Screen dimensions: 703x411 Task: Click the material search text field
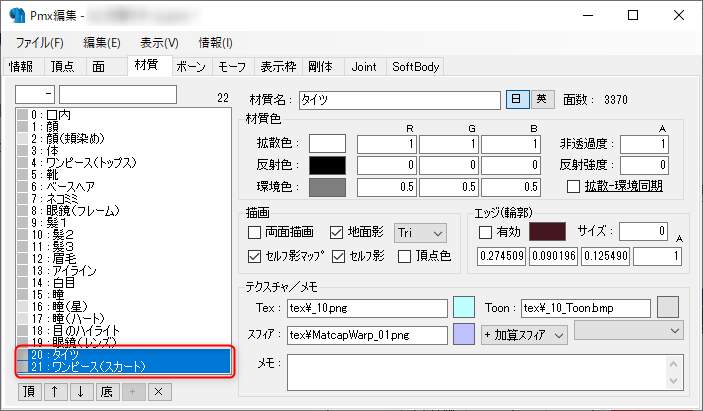118,95
